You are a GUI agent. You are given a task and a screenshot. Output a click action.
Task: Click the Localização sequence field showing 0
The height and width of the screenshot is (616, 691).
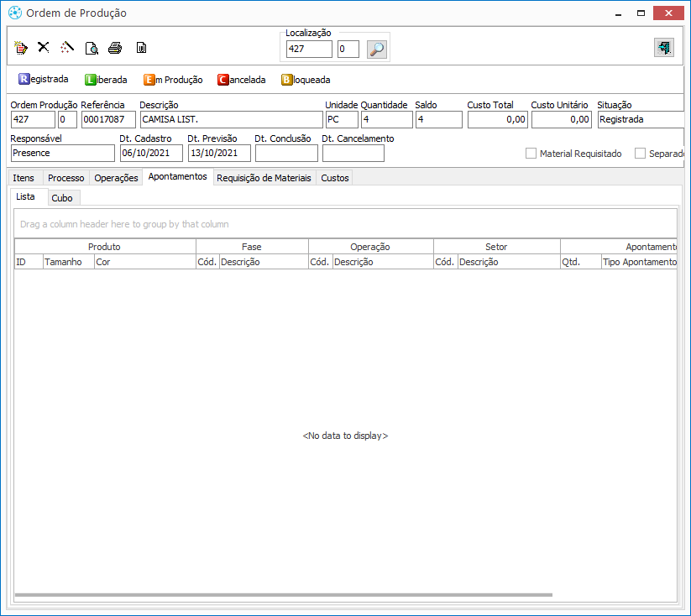pos(348,49)
